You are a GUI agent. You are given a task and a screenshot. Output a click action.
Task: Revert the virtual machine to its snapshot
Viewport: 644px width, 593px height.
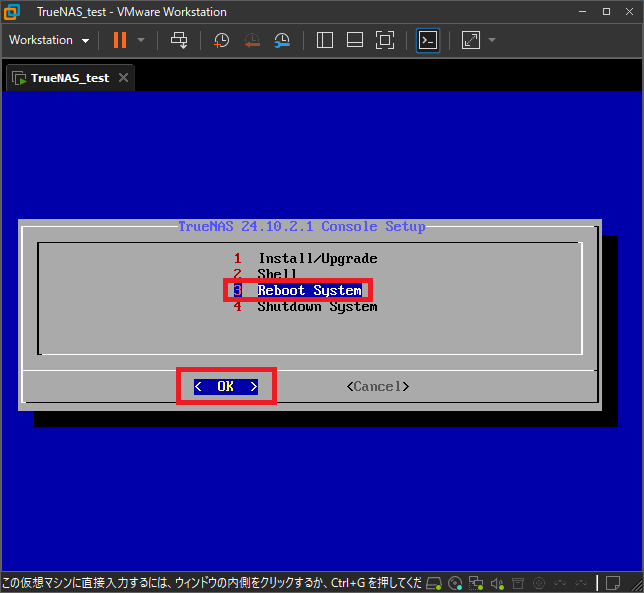(x=252, y=40)
